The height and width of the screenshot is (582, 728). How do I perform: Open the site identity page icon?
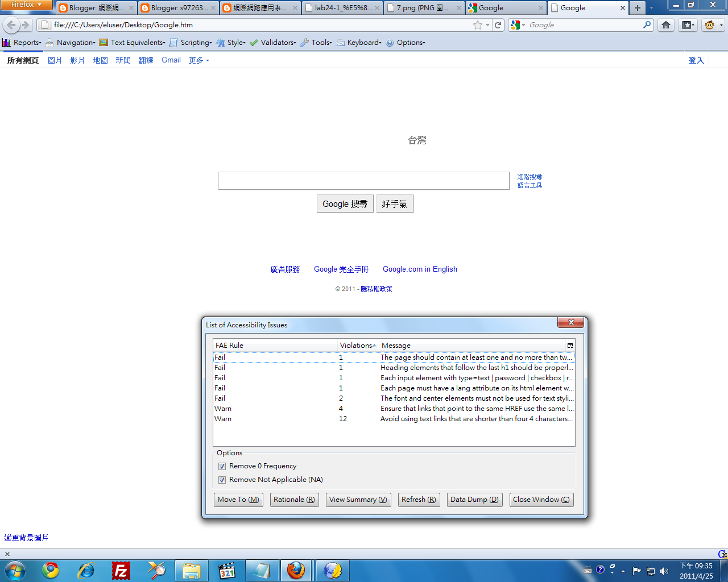click(44, 25)
